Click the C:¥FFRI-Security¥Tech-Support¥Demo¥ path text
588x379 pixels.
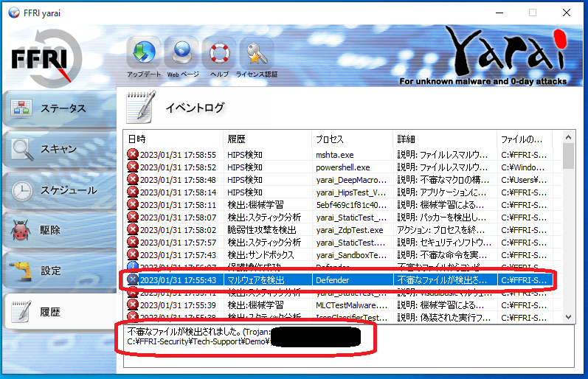tap(198, 341)
